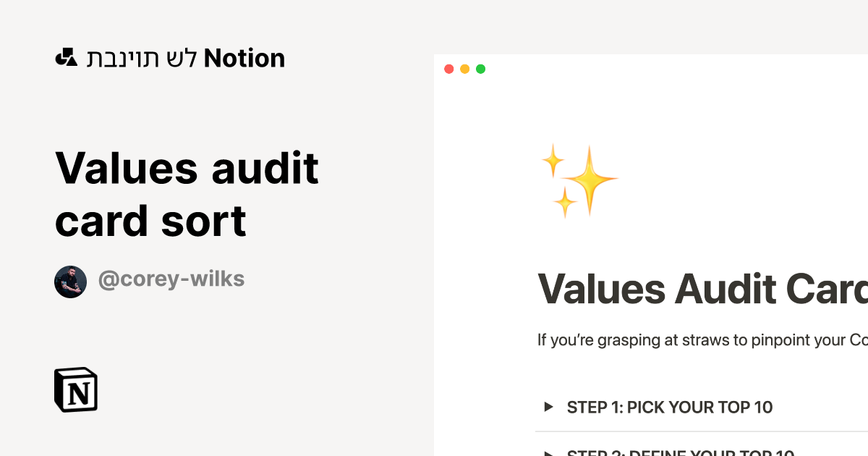Toggle the Step 1 disclosure triangle
The height and width of the screenshot is (456, 868).
pos(548,407)
